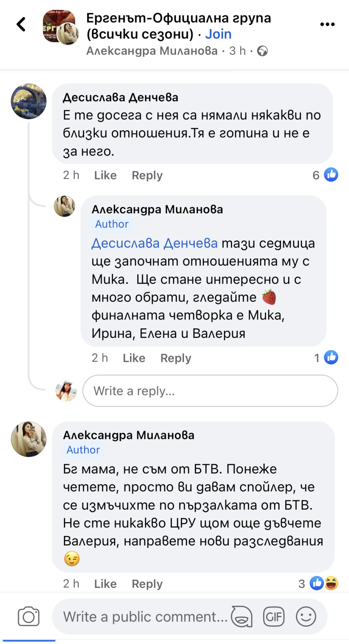Viewport: 349px width, 644px height.
Task: Open the three-dot more options menu
Action: (x=327, y=24)
